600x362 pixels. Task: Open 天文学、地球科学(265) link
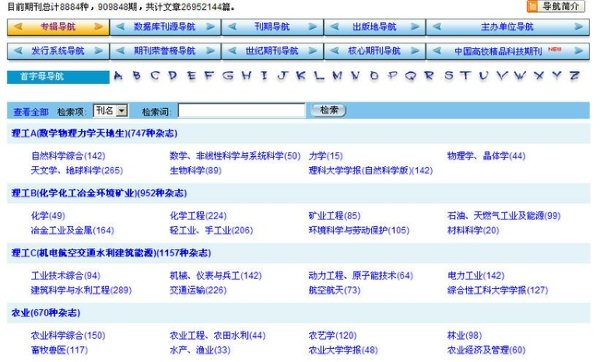click(77, 170)
